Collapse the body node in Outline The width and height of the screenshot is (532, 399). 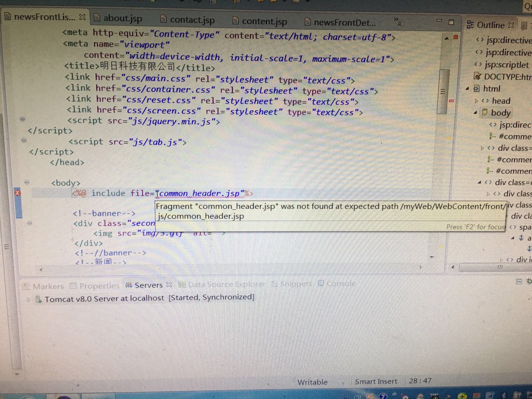[x=475, y=113]
